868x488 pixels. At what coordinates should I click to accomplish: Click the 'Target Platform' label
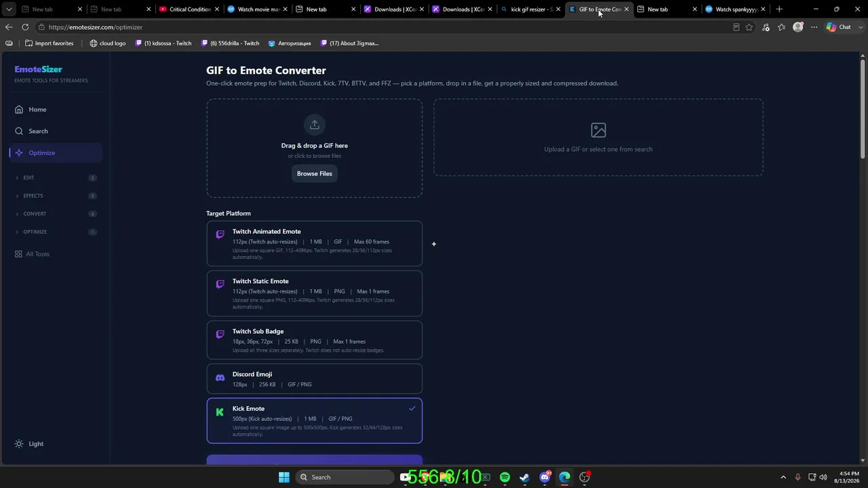[229, 213]
